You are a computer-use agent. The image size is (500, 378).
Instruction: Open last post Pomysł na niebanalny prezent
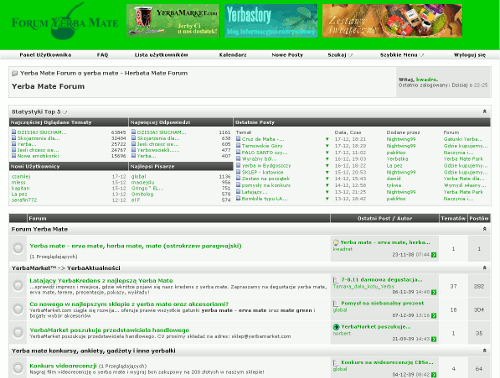pyautogui.click(x=382, y=303)
